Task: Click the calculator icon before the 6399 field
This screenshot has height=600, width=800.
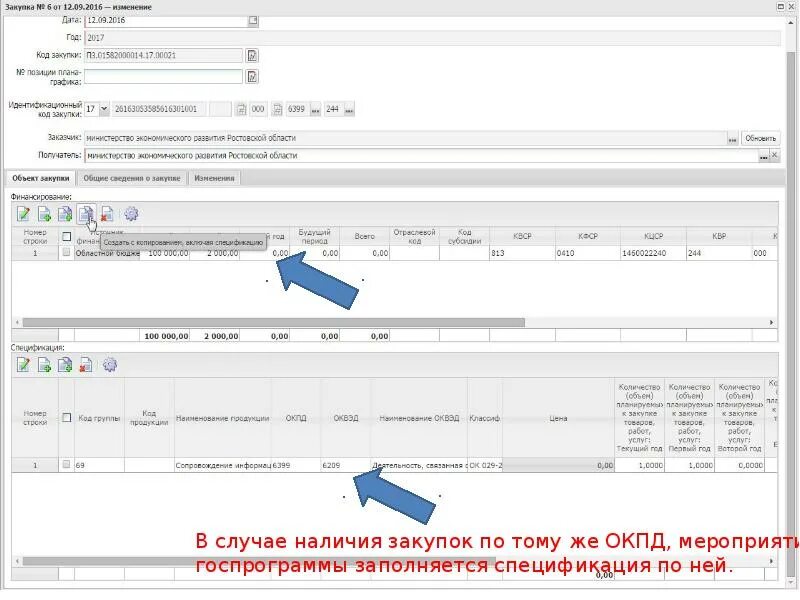Action: pyautogui.click(x=277, y=109)
